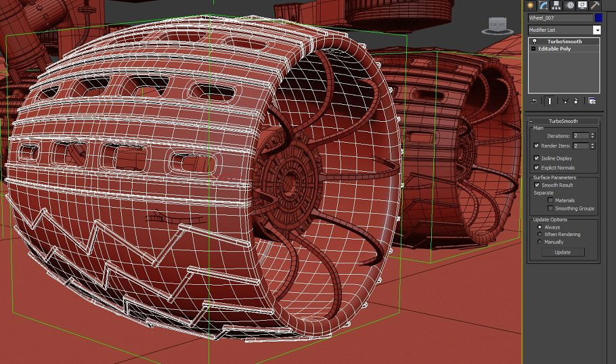Uncheck the Isoline Display checkbox
Viewport: 616px width, 364px height.
[x=537, y=158]
